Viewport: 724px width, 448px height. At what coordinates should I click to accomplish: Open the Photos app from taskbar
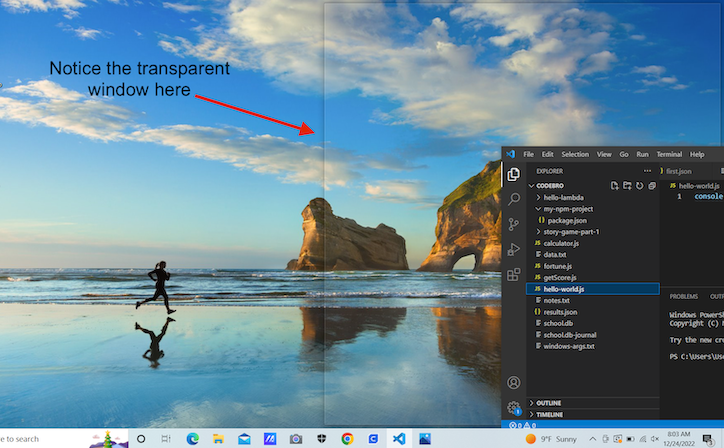[x=425, y=438]
